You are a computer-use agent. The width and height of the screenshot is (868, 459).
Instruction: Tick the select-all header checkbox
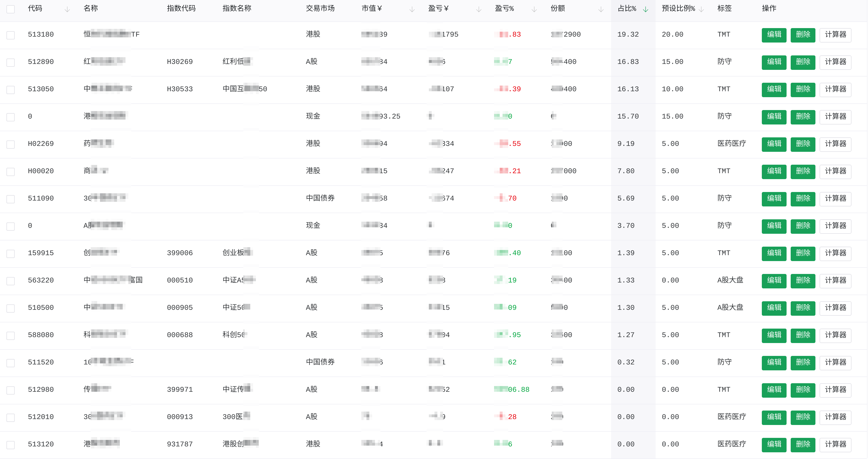coord(11,9)
